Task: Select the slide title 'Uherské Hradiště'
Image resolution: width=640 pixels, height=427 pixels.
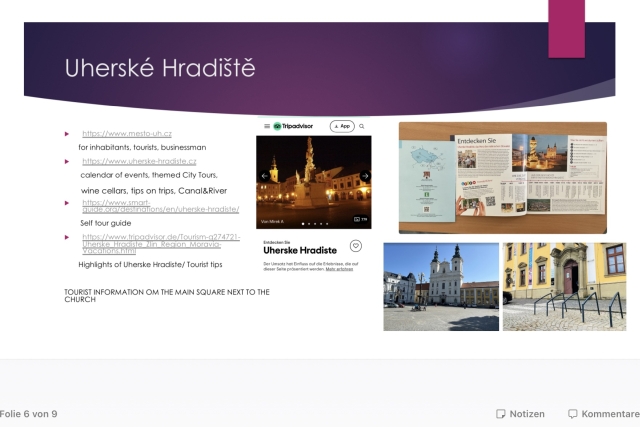Action: [161, 68]
